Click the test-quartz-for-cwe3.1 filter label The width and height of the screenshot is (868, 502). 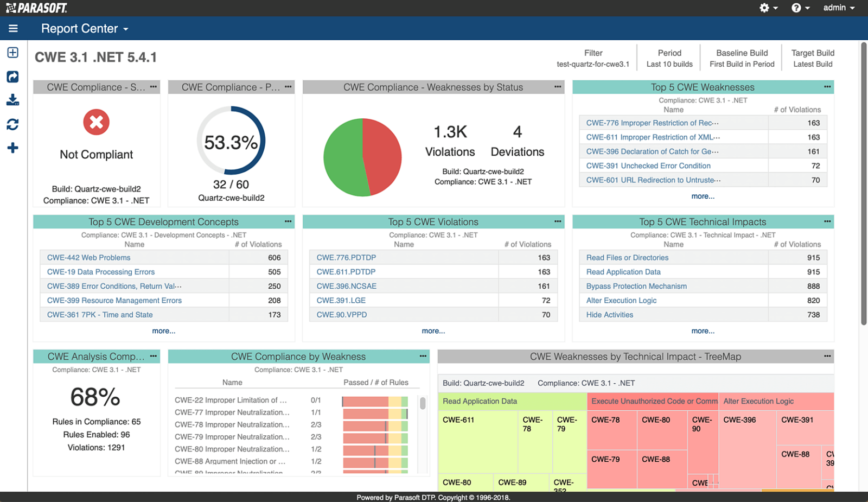(x=593, y=64)
